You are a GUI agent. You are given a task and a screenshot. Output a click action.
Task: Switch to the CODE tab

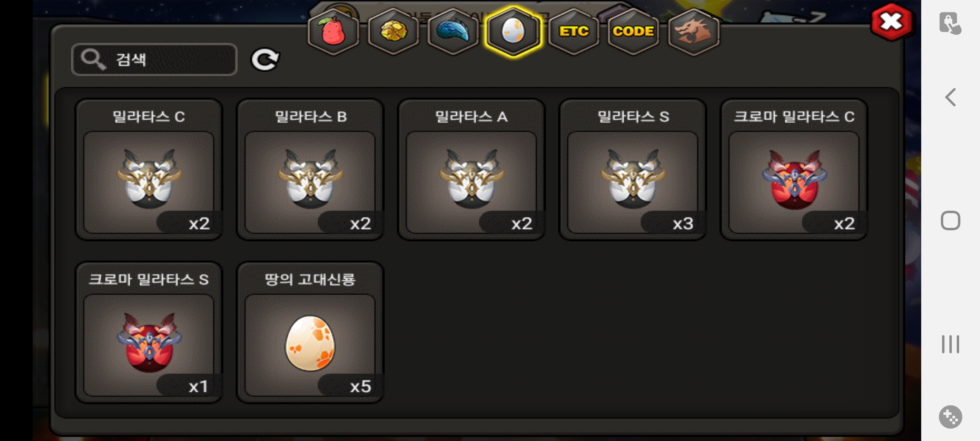(633, 32)
